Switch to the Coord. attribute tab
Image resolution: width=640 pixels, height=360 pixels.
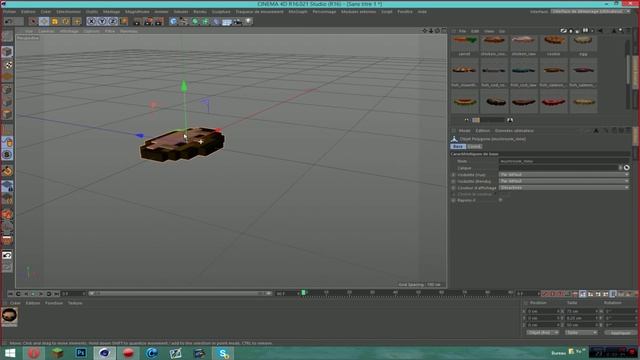coord(474,147)
